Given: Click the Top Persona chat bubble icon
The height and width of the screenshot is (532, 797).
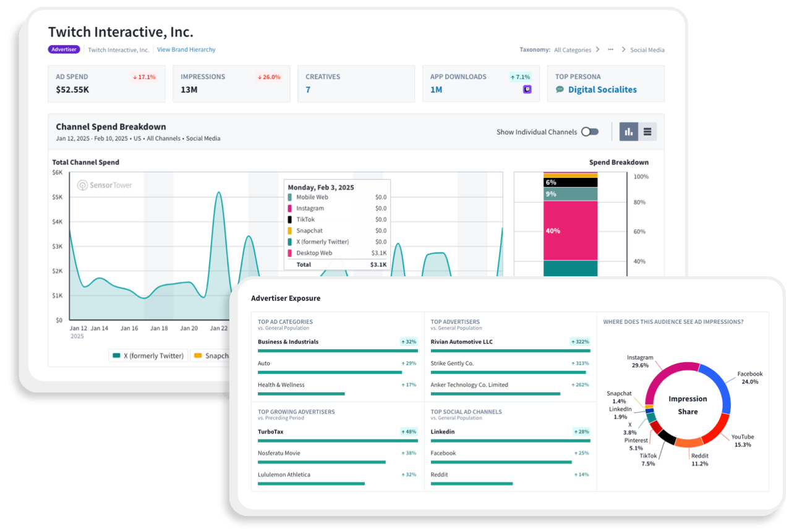Looking at the screenshot, I should tap(560, 90).
